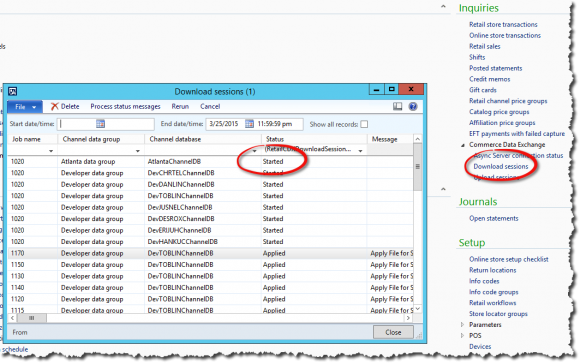Open the Devices setup link
This screenshot has height=363, width=580.
tap(480, 346)
